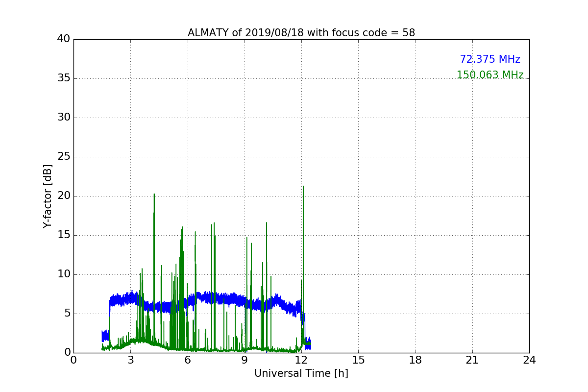Click the x-axis tick label '3'
The width and height of the screenshot is (588, 392).
pyautogui.click(x=130, y=360)
